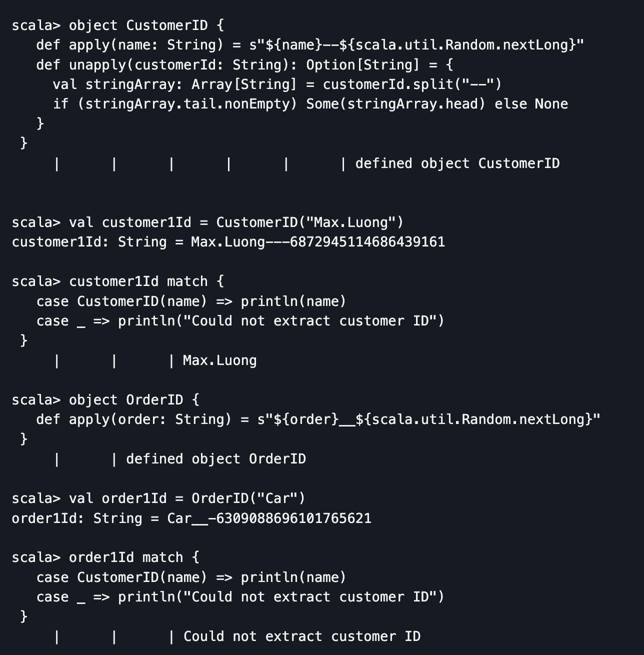Click the 'else None' text
This screenshot has height=655, width=644.
click(531, 104)
